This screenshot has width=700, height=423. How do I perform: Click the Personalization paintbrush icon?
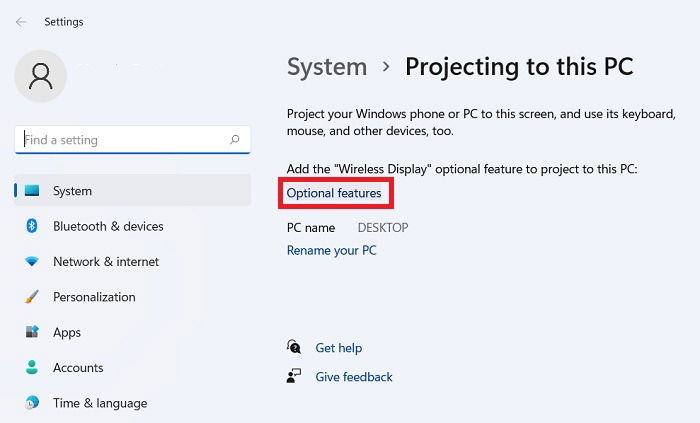pyautogui.click(x=32, y=297)
